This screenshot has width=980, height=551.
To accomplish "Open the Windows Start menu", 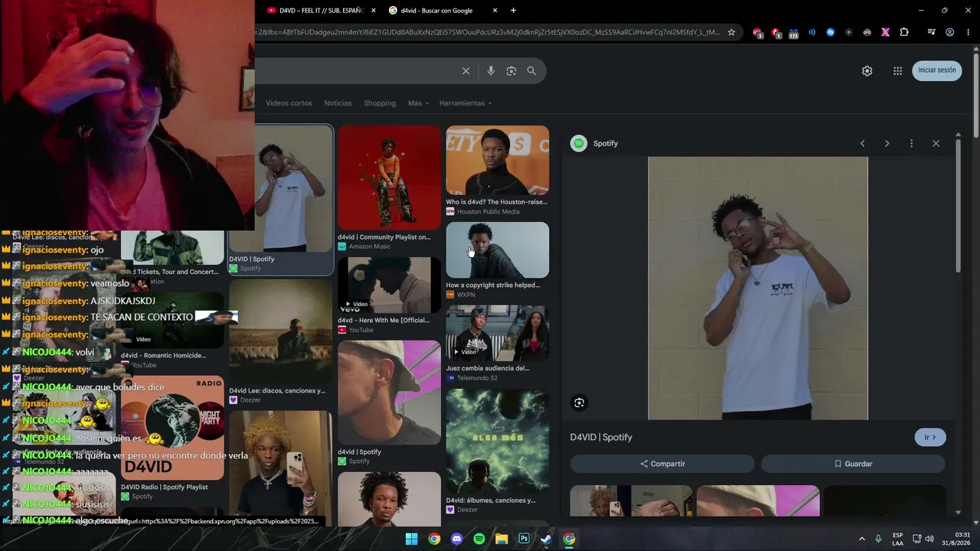I will [x=411, y=539].
